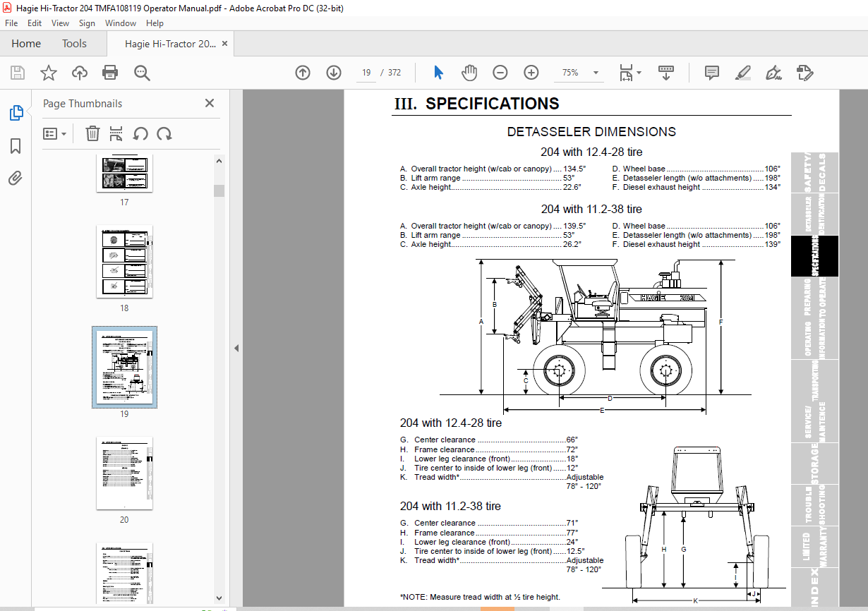Image resolution: width=868 pixels, height=611 pixels.
Task: Click the page number field showing 19
Action: tap(366, 73)
